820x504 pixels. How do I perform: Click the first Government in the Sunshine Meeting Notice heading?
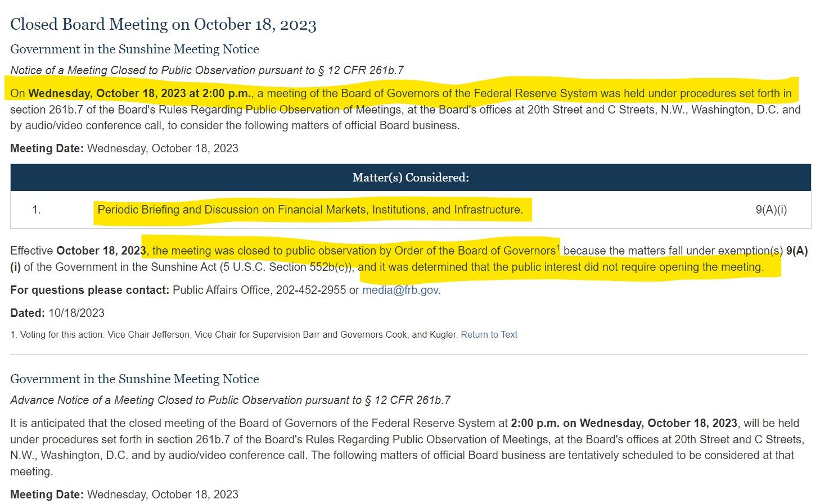[134, 49]
